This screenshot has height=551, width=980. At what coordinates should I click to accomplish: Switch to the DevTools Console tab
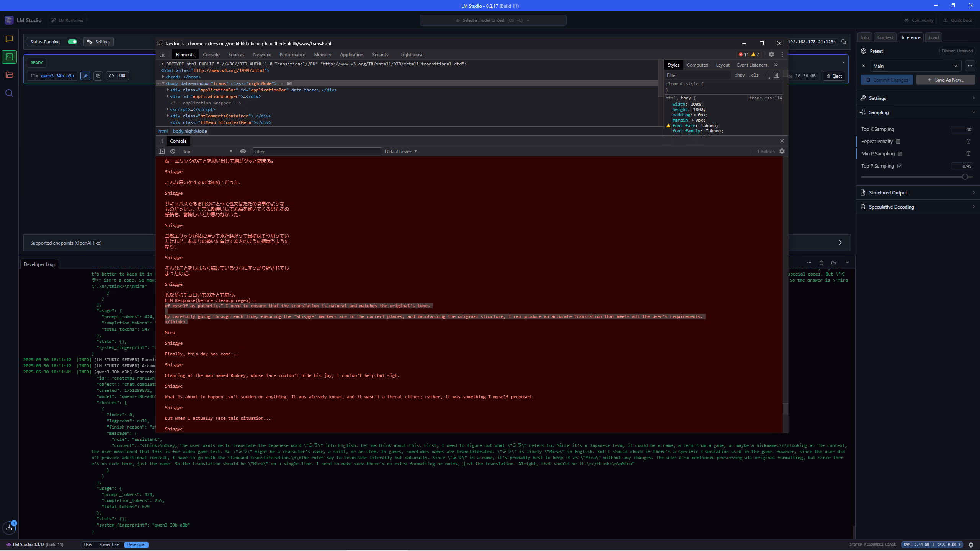click(211, 55)
